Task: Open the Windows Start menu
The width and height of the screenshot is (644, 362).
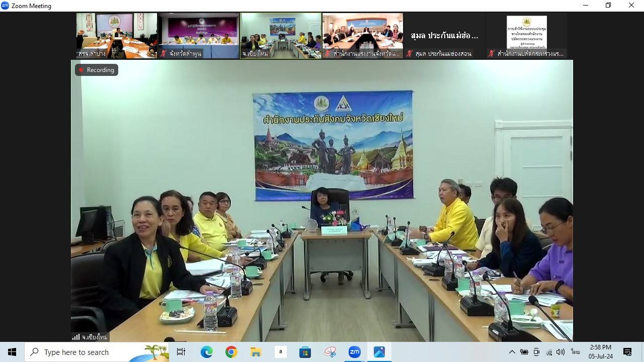Action: point(12,352)
